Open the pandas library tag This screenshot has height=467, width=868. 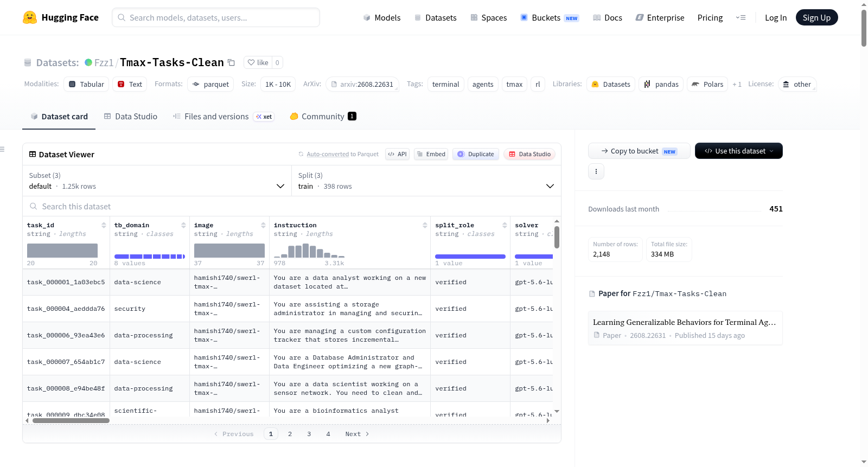click(661, 84)
